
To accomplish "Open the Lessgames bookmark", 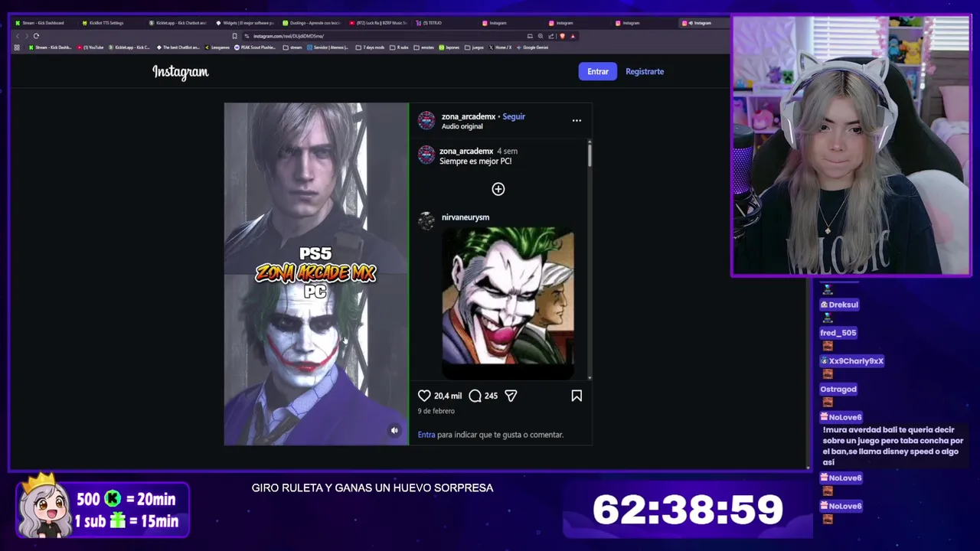I will pos(217,47).
